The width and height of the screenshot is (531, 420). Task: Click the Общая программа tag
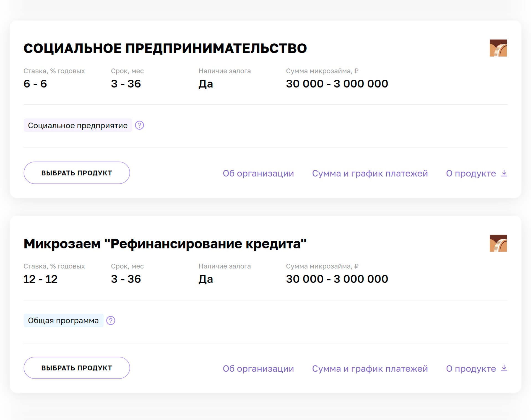(63, 320)
